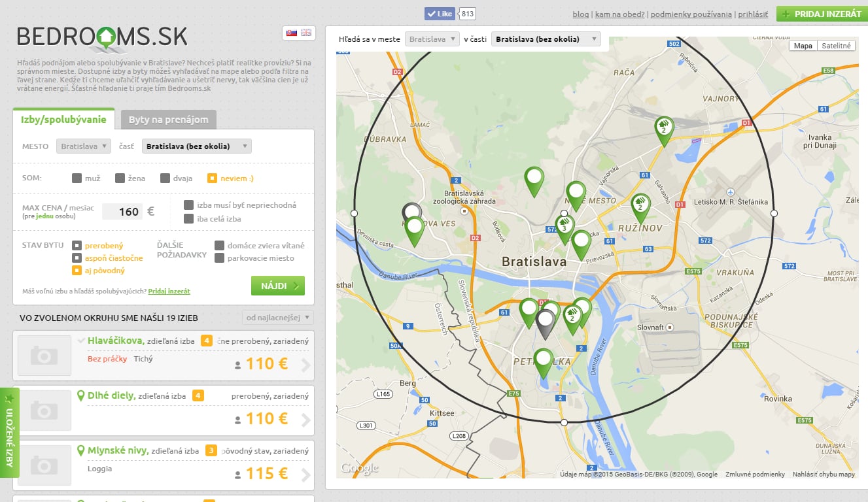Switch map to Satelitné view

tap(836, 46)
